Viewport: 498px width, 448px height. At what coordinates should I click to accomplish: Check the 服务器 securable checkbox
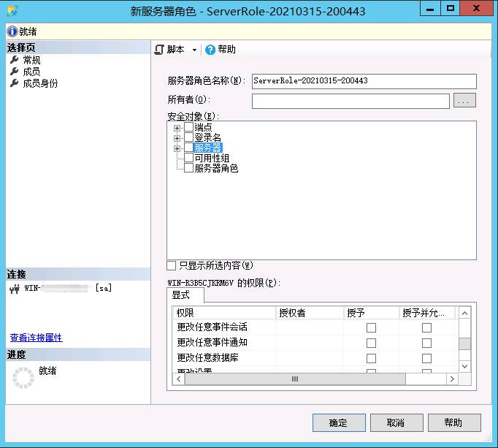coord(188,148)
